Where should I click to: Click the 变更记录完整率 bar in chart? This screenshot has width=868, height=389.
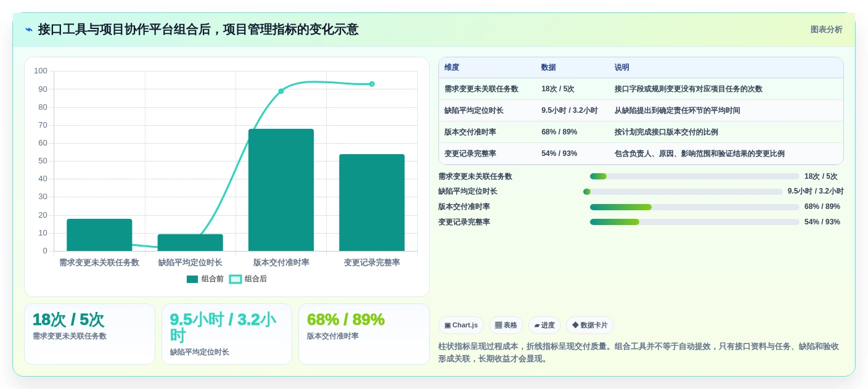tap(372, 202)
